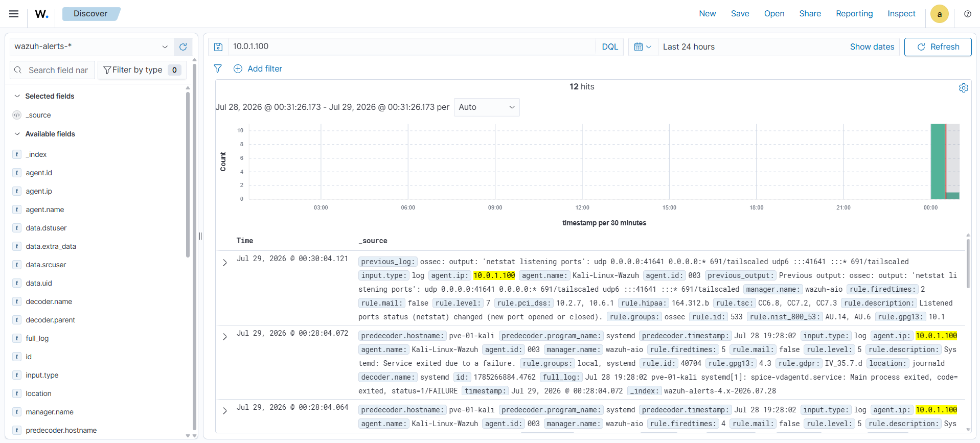980x443 pixels.
Task: Click Show dates link
Action: click(872, 46)
